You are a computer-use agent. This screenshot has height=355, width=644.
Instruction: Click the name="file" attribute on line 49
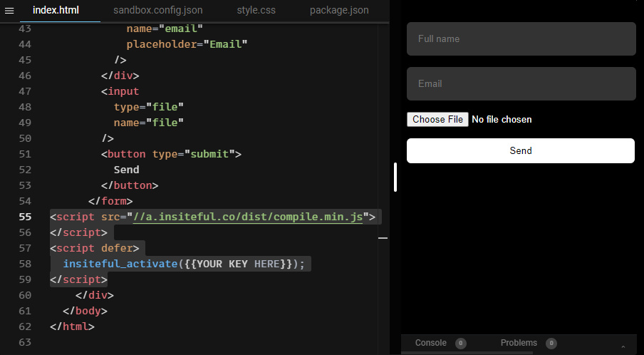pyautogui.click(x=149, y=123)
